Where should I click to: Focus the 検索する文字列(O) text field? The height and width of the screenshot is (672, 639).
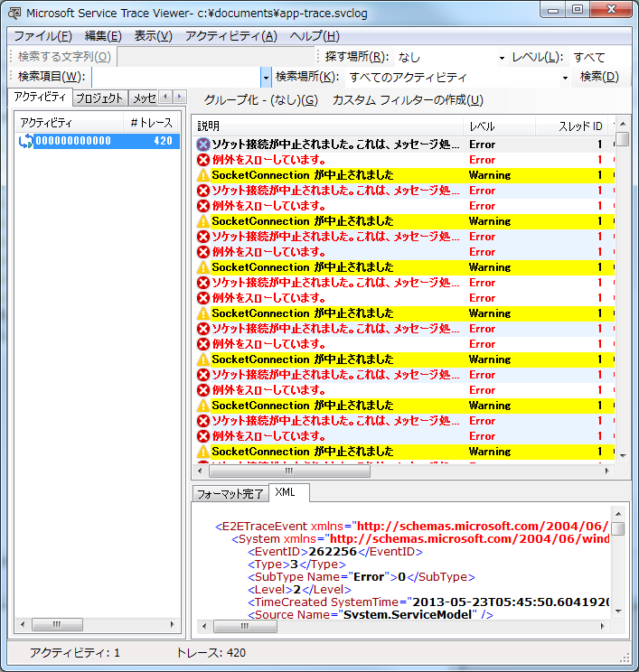(x=216, y=57)
